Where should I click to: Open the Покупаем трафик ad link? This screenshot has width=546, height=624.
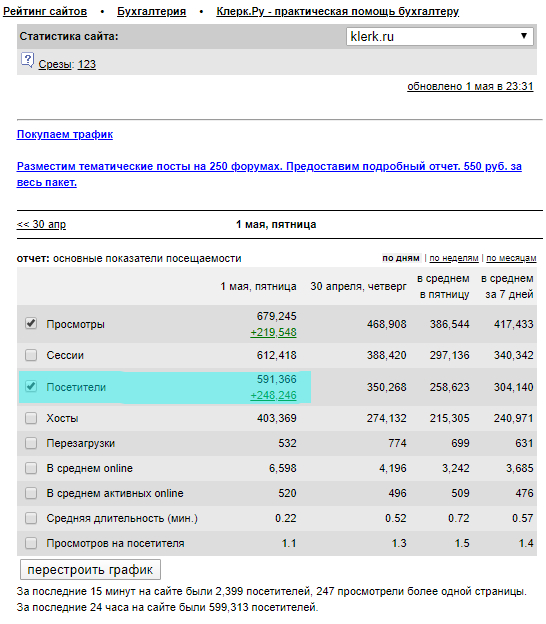click(x=65, y=135)
